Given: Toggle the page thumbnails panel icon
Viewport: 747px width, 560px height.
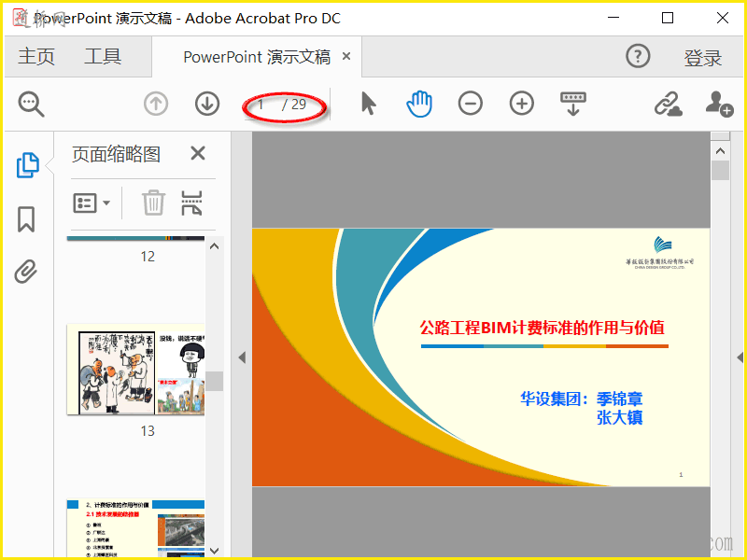Looking at the screenshot, I should [28, 165].
